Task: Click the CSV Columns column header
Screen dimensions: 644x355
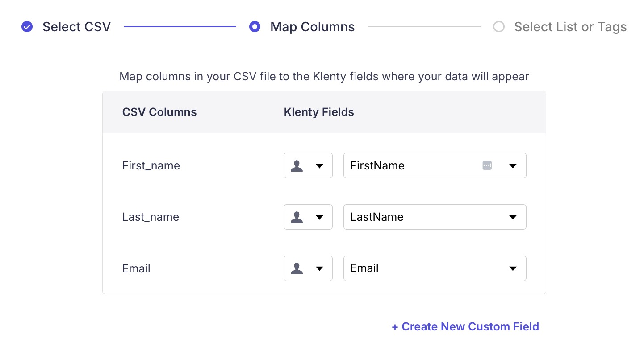Action: pyautogui.click(x=159, y=112)
